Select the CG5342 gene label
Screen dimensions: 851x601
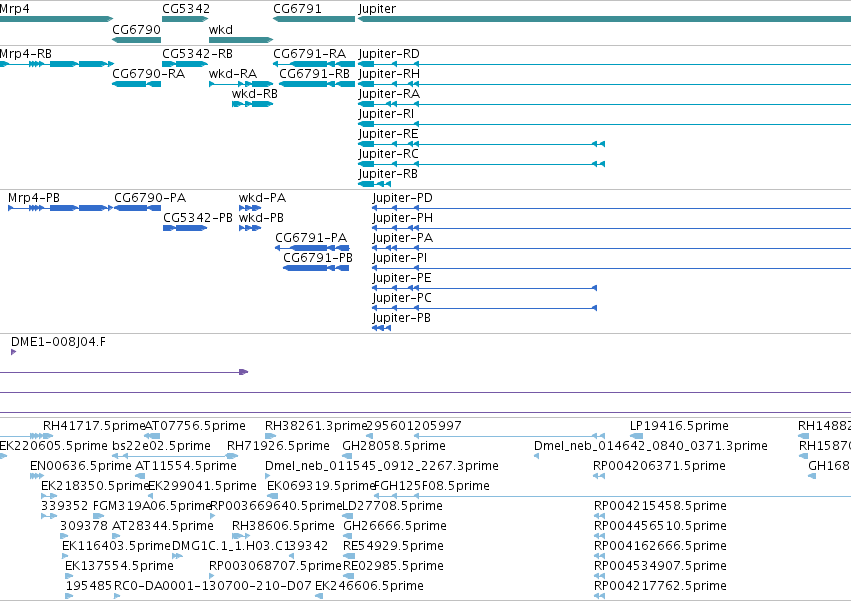coord(186,9)
